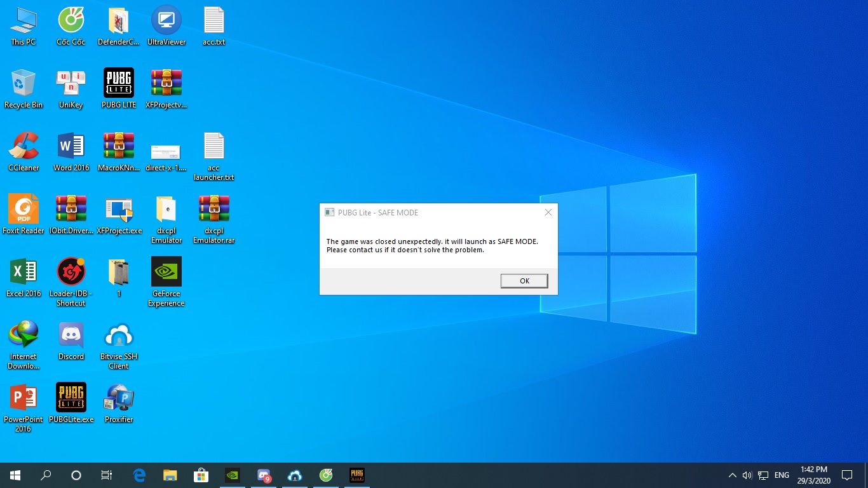
Task: Select the MacroKNn... archive on the desktop
Action: (119, 152)
